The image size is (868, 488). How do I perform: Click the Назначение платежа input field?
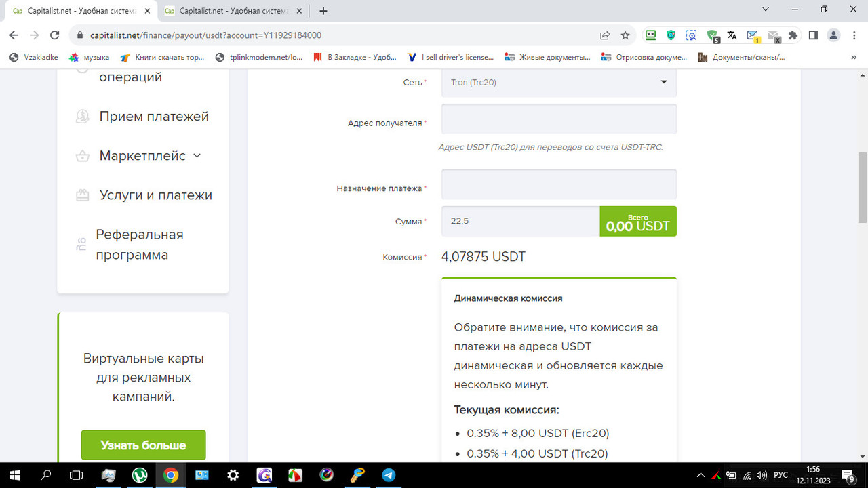[x=559, y=184]
